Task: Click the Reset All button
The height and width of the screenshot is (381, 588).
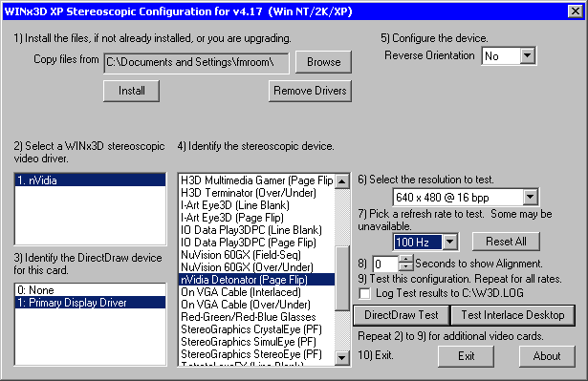Action: [506, 242]
